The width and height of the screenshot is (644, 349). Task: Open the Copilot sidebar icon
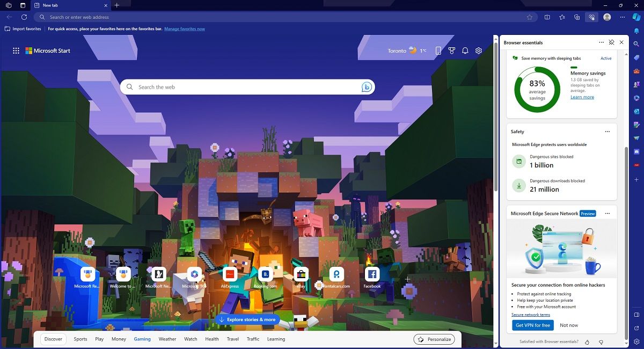[x=636, y=17]
